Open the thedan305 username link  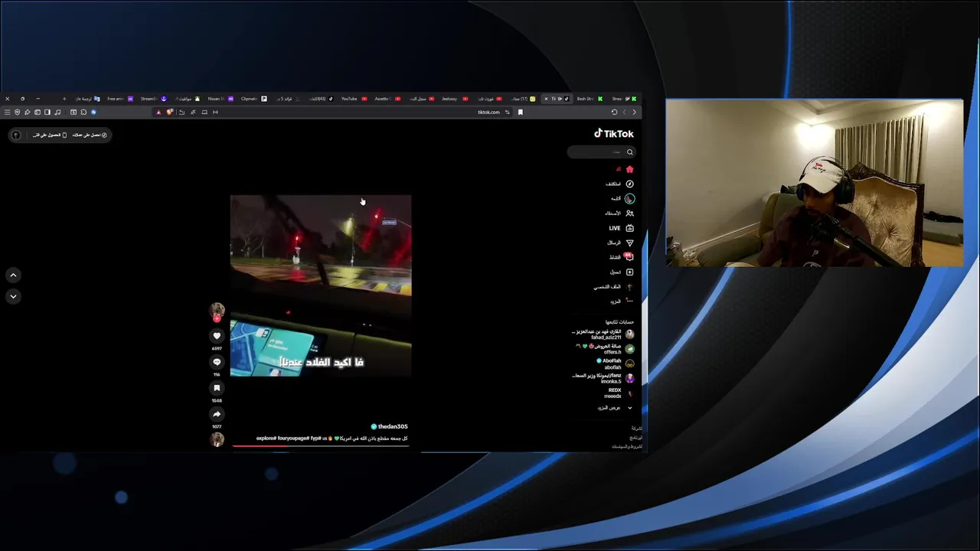393,426
